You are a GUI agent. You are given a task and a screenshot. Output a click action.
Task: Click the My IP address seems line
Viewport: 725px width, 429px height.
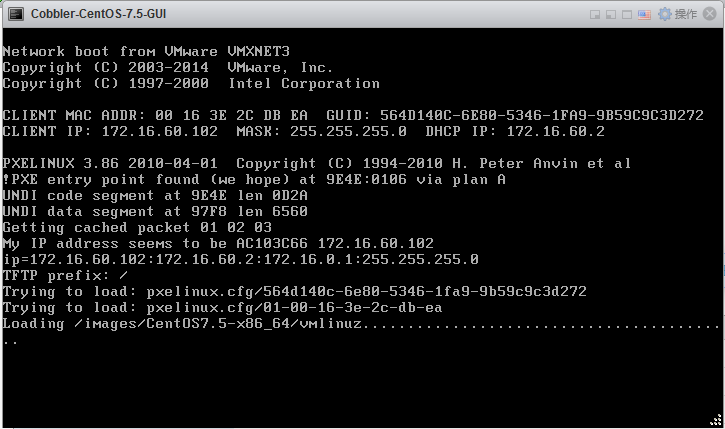218,243
